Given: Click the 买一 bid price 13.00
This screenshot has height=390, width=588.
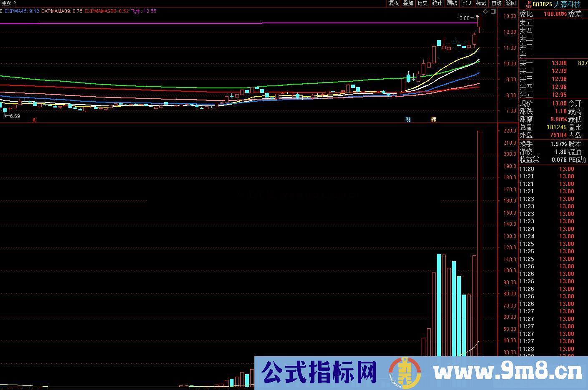Looking at the screenshot, I should click(x=559, y=63).
